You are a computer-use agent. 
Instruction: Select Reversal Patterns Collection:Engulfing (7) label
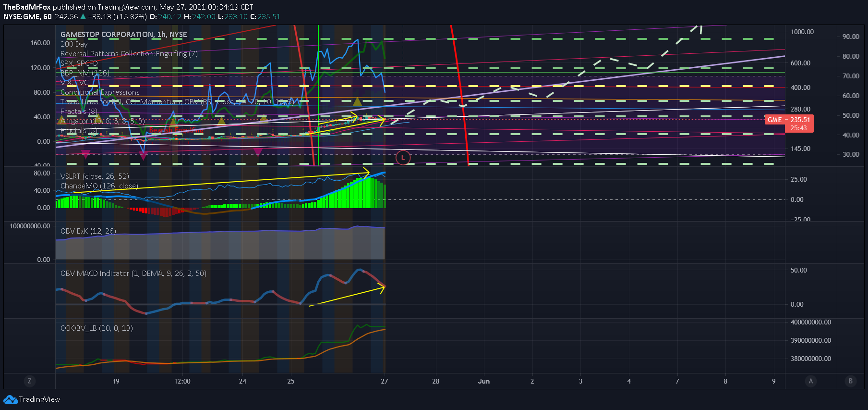tap(129, 54)
